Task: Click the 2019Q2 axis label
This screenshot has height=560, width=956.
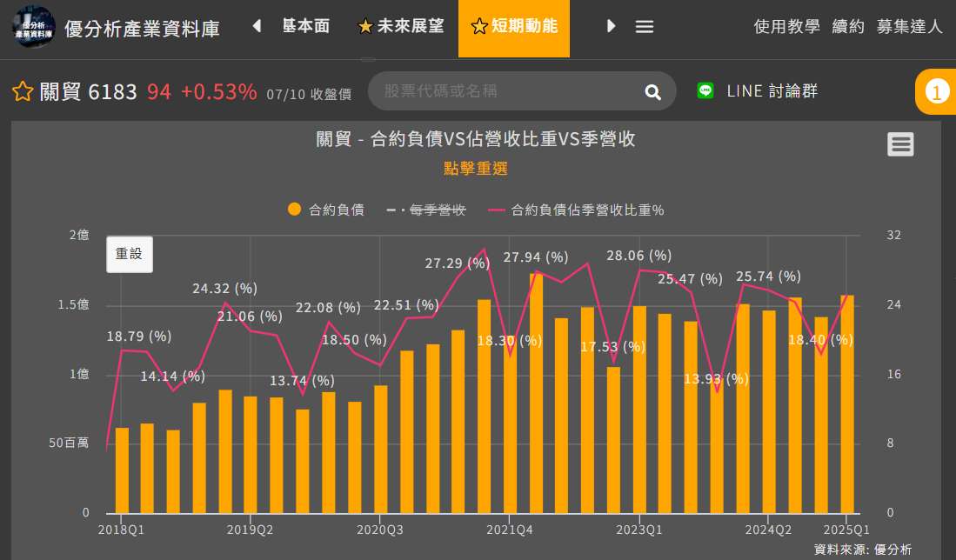Action: pos(250,530)
